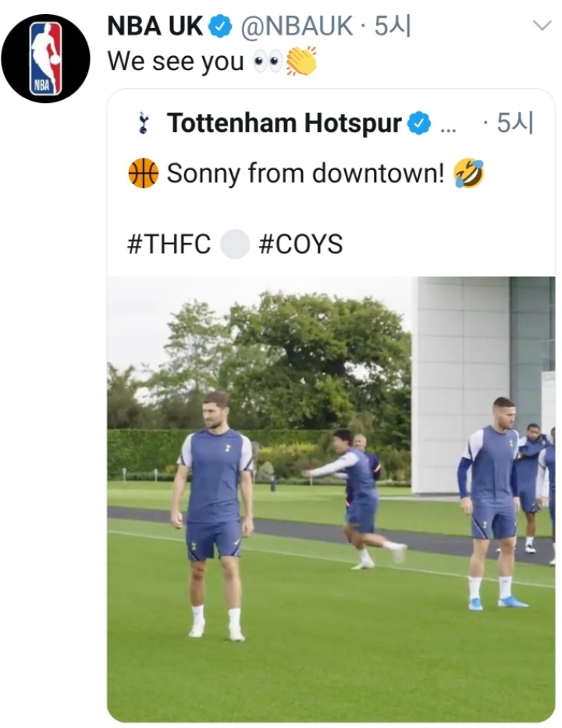Click the eyes emoji
The height and width of the screenshot is (728, 562).
pos(268,62)
